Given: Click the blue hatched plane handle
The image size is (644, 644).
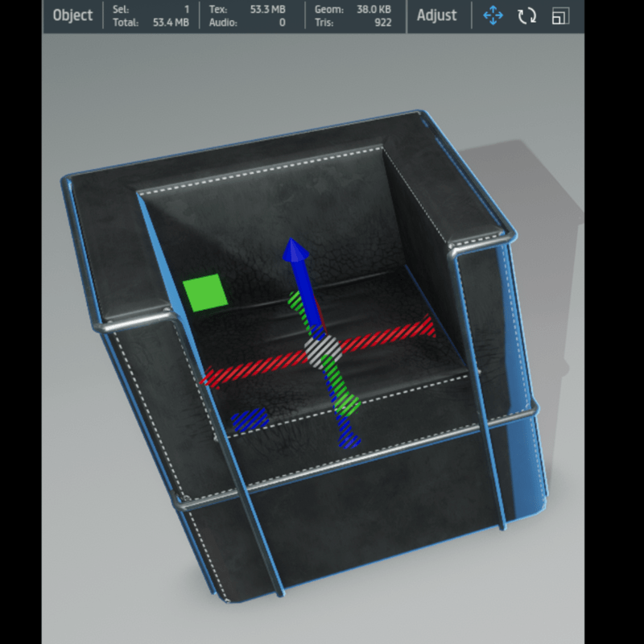Looking at the screenshot, I should pos(250,418).
